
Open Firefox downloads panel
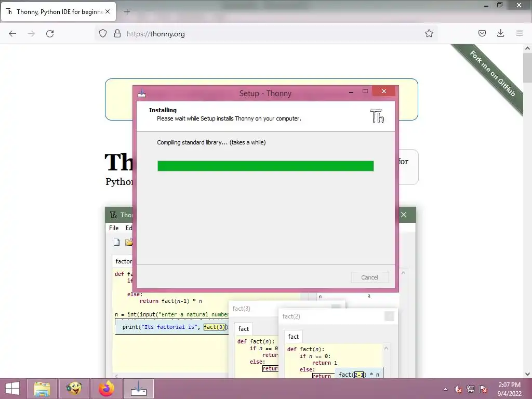point(500,33)
